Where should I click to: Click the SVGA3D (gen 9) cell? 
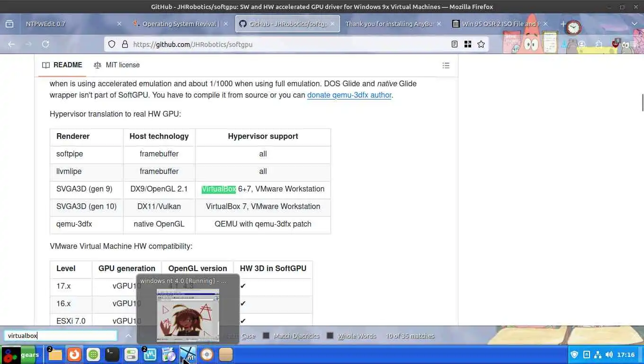[87, 189]
